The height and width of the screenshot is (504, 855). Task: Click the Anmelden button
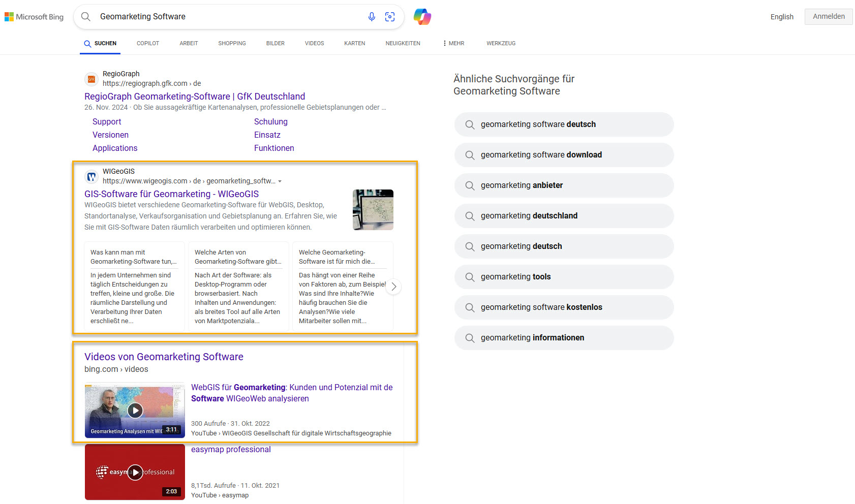tap(829, 16)
